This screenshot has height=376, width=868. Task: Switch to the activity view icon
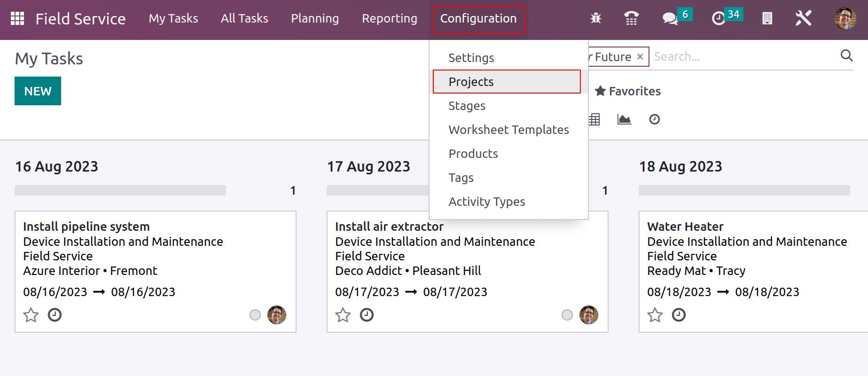pyautogui.click(x=655, y=119)
